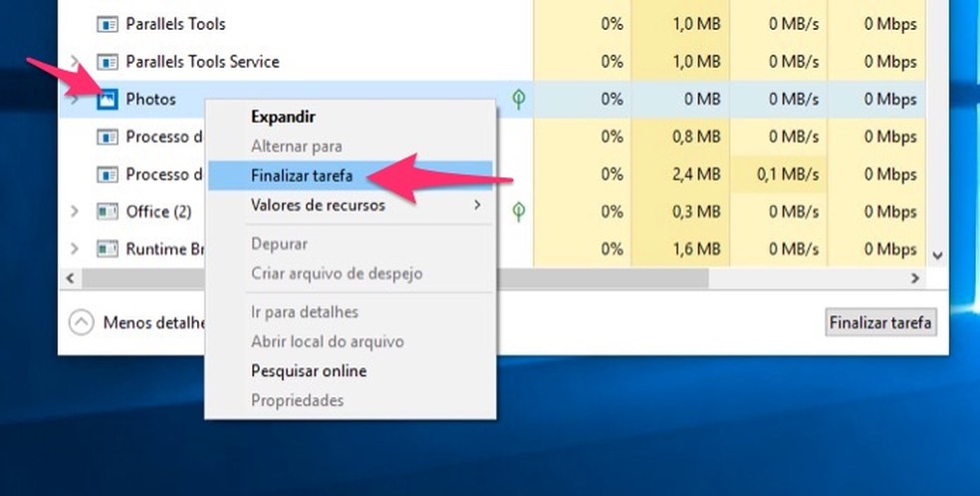Select the Parallels Tools Service process name
This screenshot has height=496, width=980.
[x=202, y=62]
